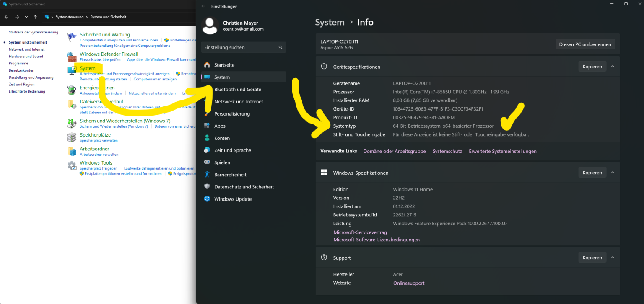The height and width of the screenshot is (304, 644).
Task: Collapse the Gerätespezifikationen section
Action: coord(613,66)
